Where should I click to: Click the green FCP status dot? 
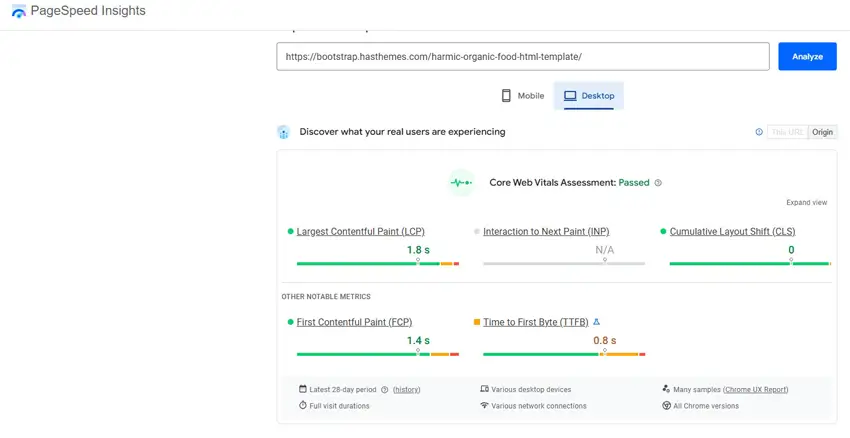pyautogui.click(x=291, y=322)
